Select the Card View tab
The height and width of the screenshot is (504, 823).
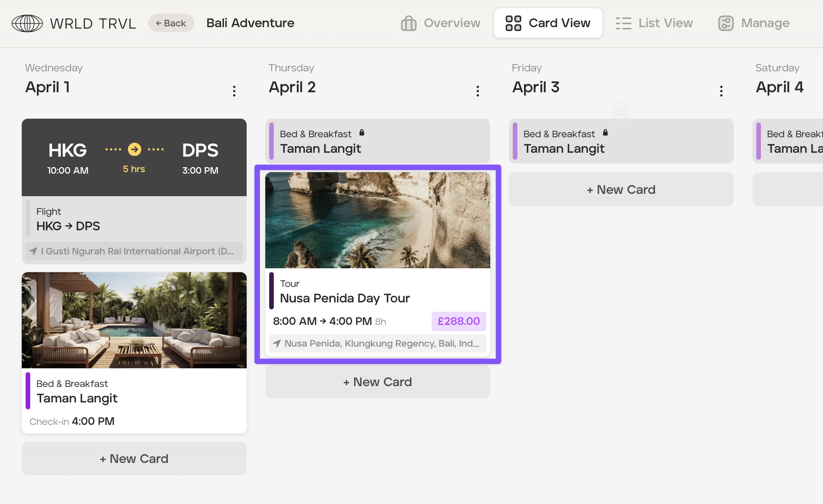point(548,23)
